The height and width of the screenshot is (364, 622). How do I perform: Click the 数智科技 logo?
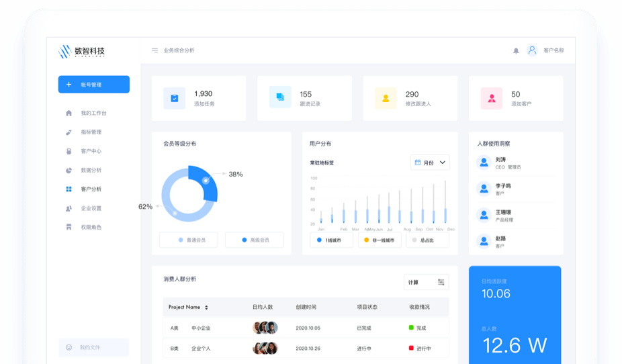click(x=82, y=51)
